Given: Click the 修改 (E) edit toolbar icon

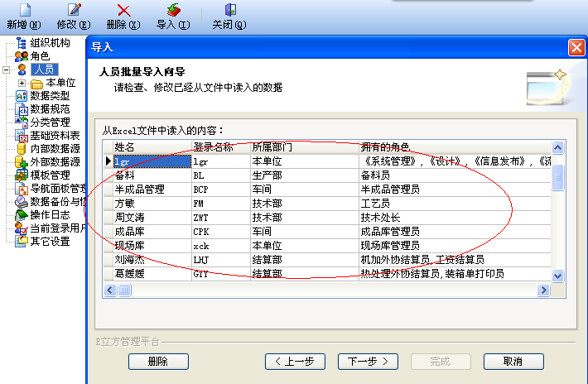Looking at the screenshot, I should click(74, 10).
